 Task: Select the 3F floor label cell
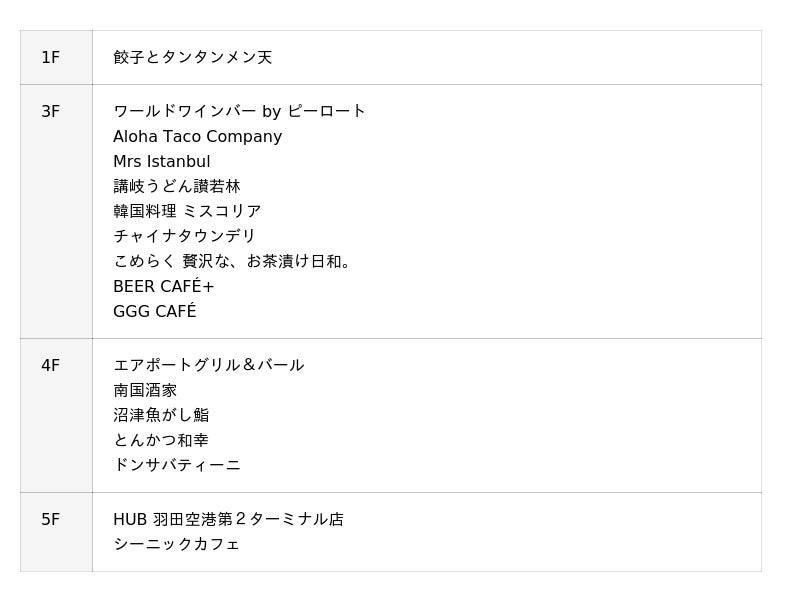[x=51, y=112]
